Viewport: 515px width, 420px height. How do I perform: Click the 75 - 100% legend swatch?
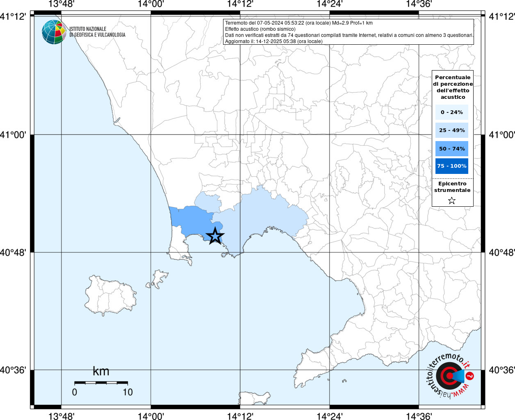451,166
